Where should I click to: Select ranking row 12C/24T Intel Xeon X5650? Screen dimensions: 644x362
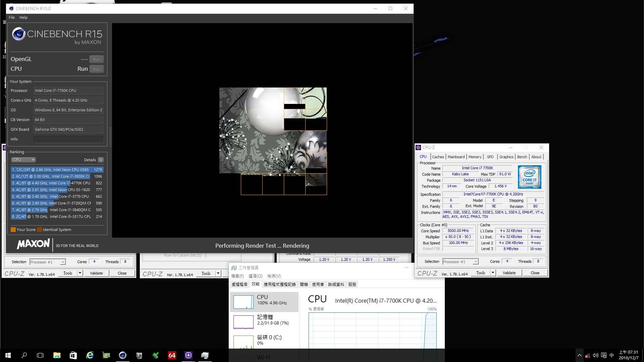pyautogui.click(x=57, y=170)
